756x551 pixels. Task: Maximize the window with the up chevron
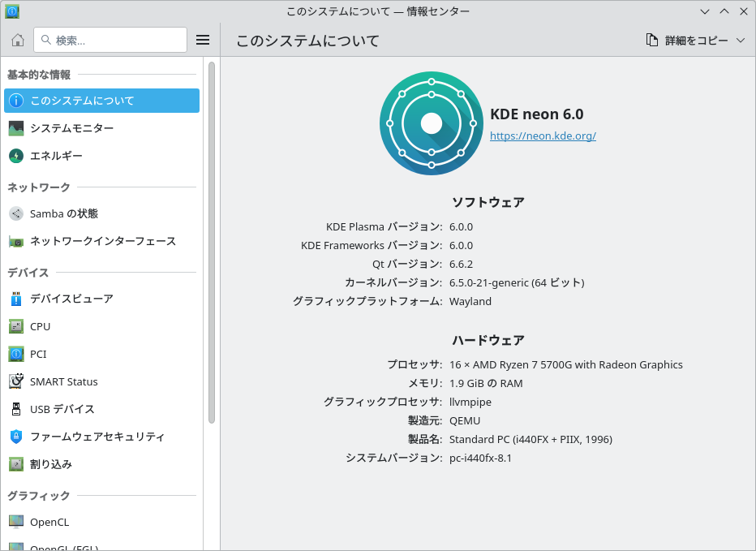point(724,11)
